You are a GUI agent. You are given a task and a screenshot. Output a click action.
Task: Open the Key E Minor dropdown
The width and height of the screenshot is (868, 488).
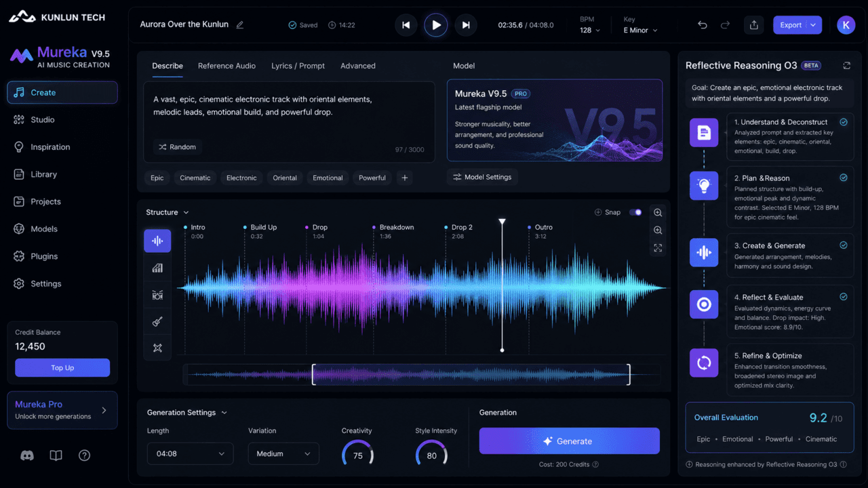point(641,30)
